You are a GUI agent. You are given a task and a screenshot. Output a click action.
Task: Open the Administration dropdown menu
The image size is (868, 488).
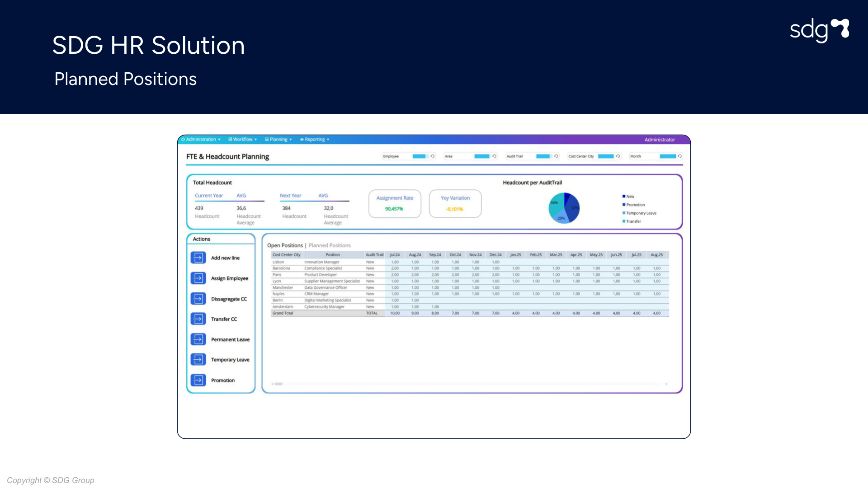[201, 140]
